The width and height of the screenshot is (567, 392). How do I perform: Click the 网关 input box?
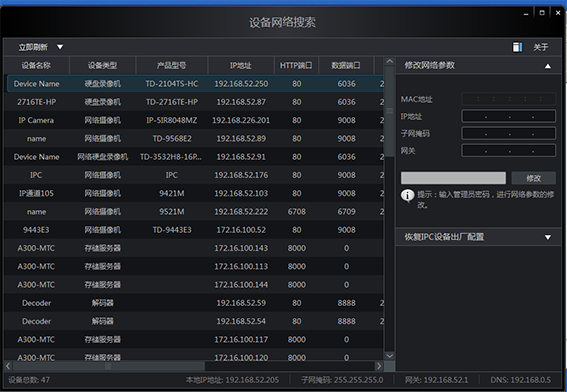point(508,150)
